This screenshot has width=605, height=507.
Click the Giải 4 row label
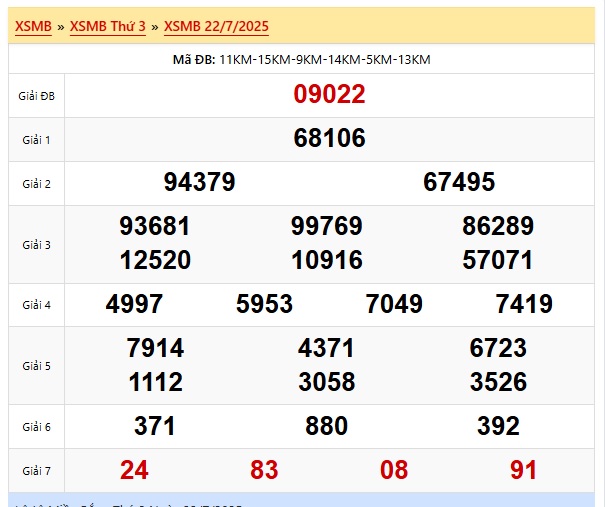[x=36, y=305]
